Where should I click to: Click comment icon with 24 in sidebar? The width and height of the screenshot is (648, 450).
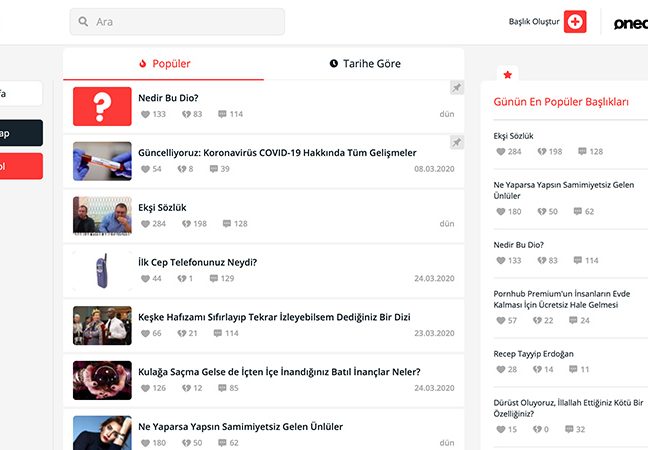click(x=573, y=320)
